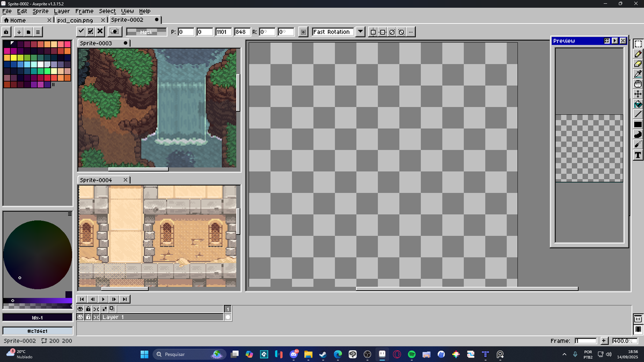
Task: Click the foreground color Idx-1 bar
Action: coord(38,317)
